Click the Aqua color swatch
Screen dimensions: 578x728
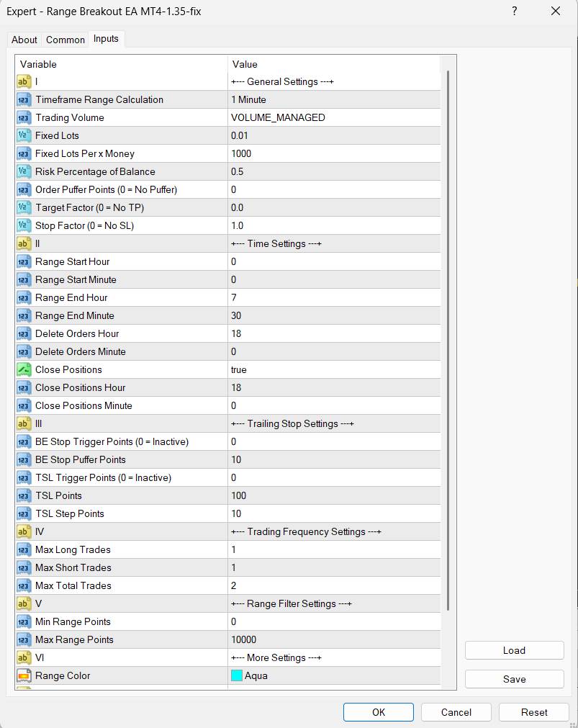237,676
